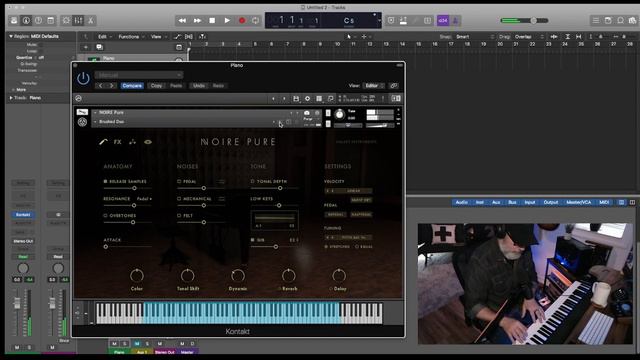Open the Note Pads icon in toolbar
The height and width of the screenshot is (360, 640).
point(608,20)
